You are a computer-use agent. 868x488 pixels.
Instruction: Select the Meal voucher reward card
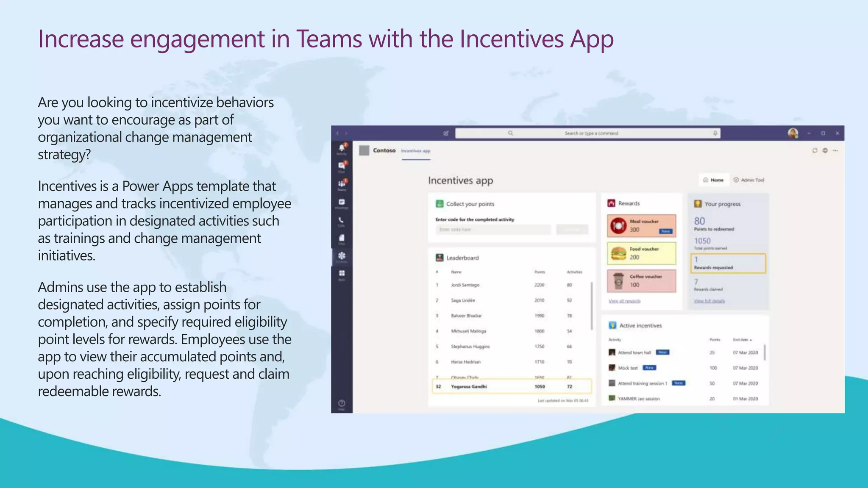click(x=642, y=226)
